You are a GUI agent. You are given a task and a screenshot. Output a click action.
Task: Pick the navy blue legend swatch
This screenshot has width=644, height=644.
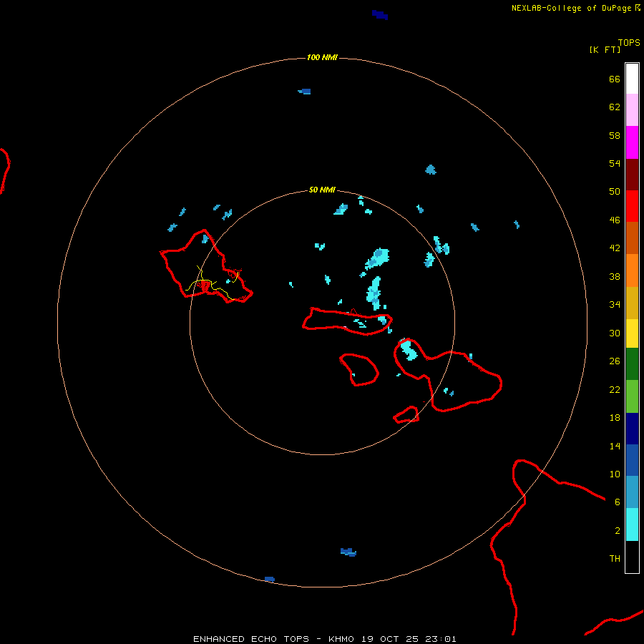pyautogui.click(x=632, y=429)
